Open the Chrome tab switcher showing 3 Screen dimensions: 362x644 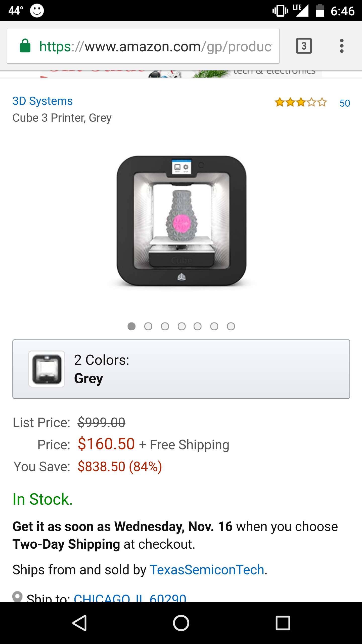pyautogui.click(x=304, y=46)
